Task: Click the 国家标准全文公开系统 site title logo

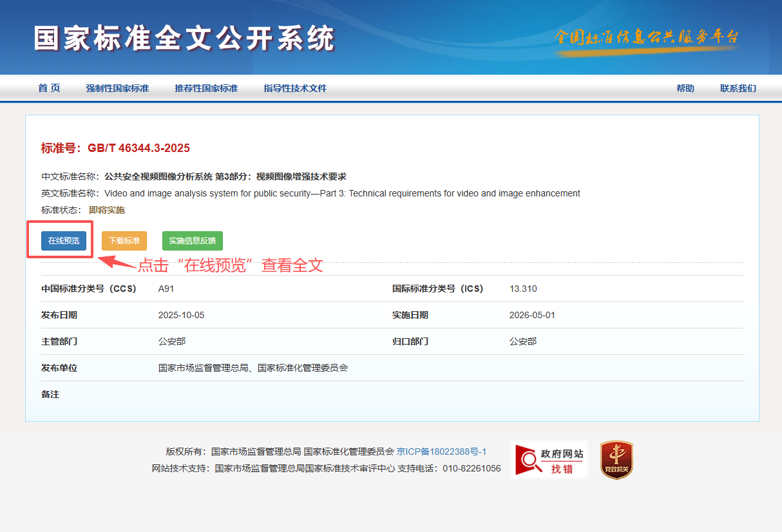Action: 185,39
